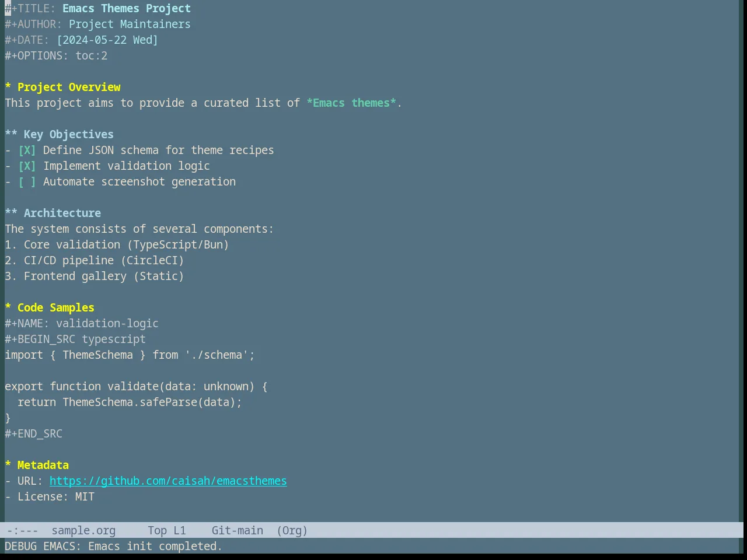Click 'export function validate' code line
The height and width of the screenshot is (560, 747).
point(136,387)
